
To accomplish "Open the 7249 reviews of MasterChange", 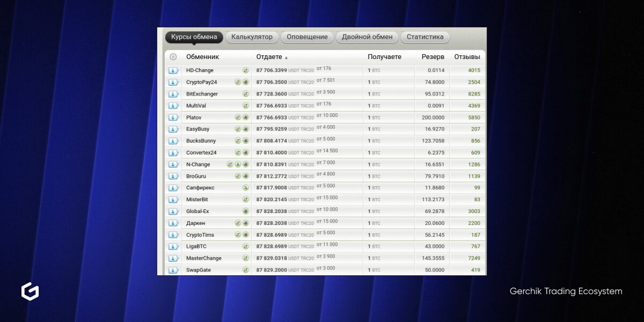I will 474,259.
